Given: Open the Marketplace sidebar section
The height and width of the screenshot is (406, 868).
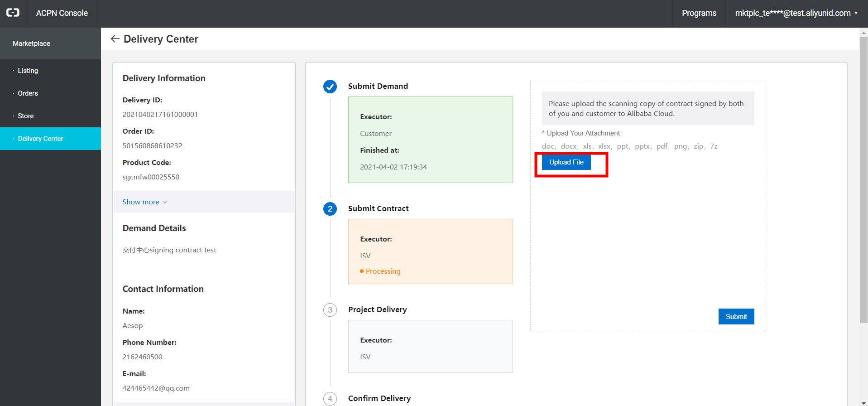Looking at the screenshot, I should 31,43.
